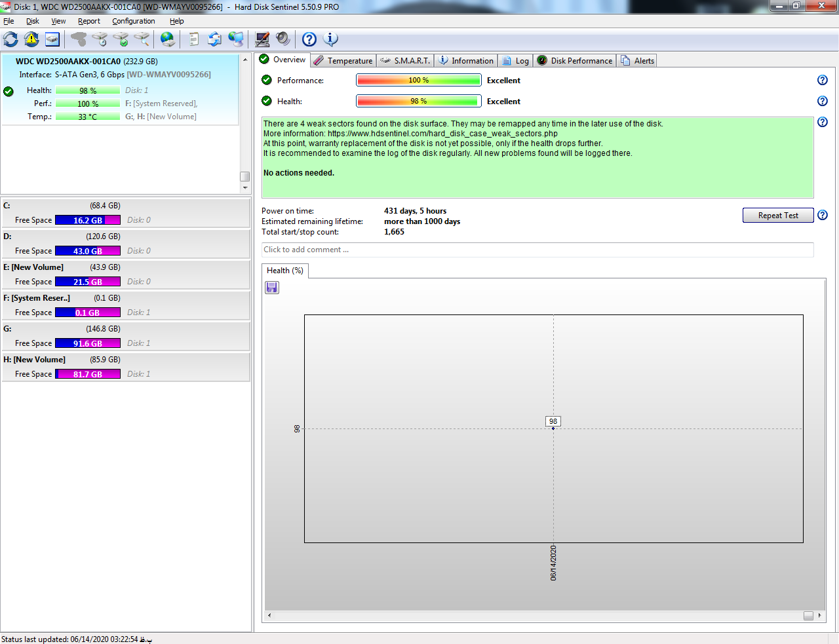The image size is (839, 644).
Task: Click the disk with magnifier toolbar icon
Action: [x=142, y=39]
